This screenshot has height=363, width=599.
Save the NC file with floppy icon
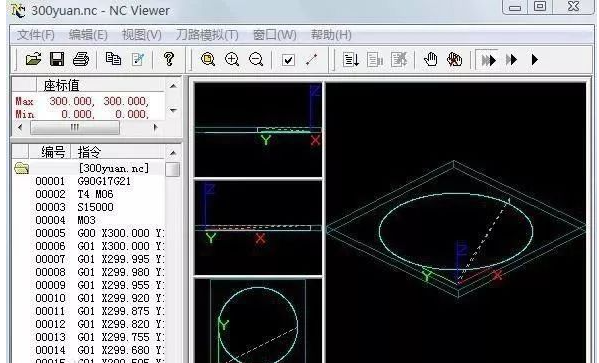[57, 59]
